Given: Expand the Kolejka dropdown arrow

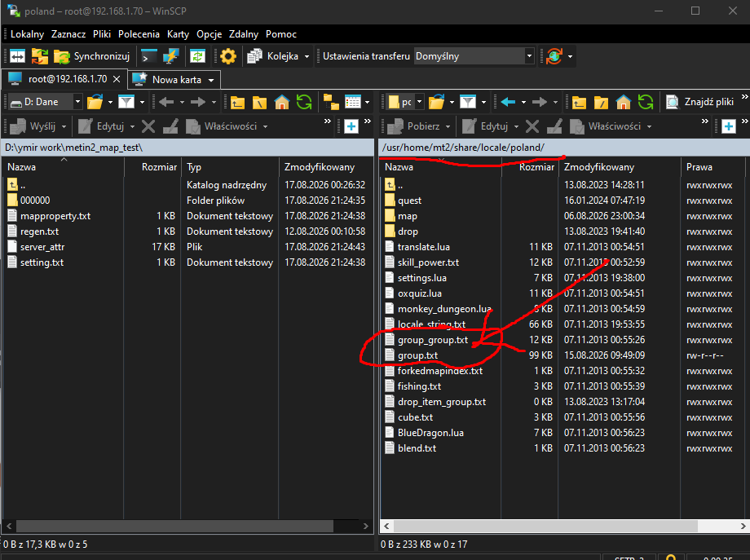Looking at the screenshot, I should click(307, 56).
